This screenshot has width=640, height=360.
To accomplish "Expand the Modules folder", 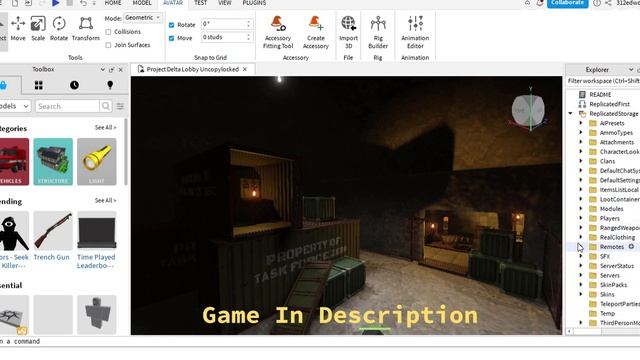I will 581,209.
